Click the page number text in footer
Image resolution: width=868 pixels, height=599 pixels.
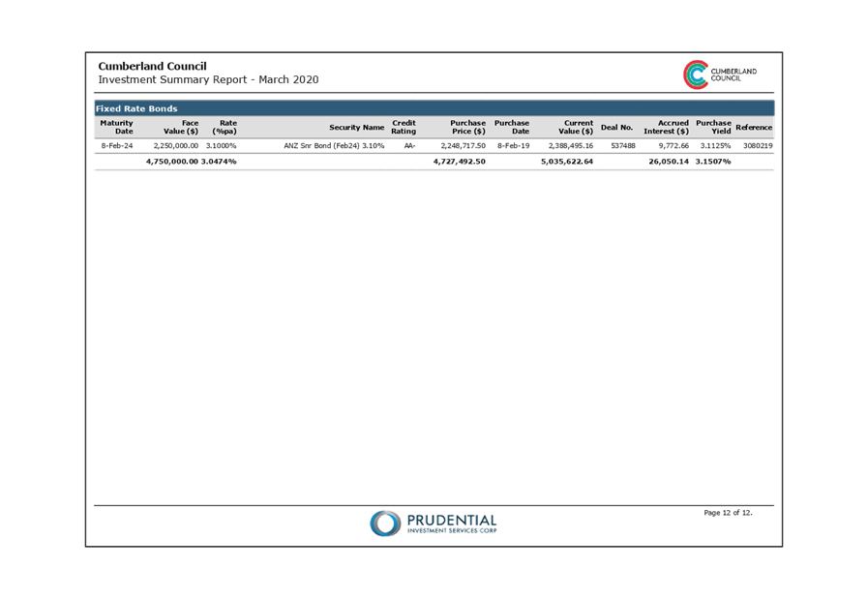tap(728, 513)
